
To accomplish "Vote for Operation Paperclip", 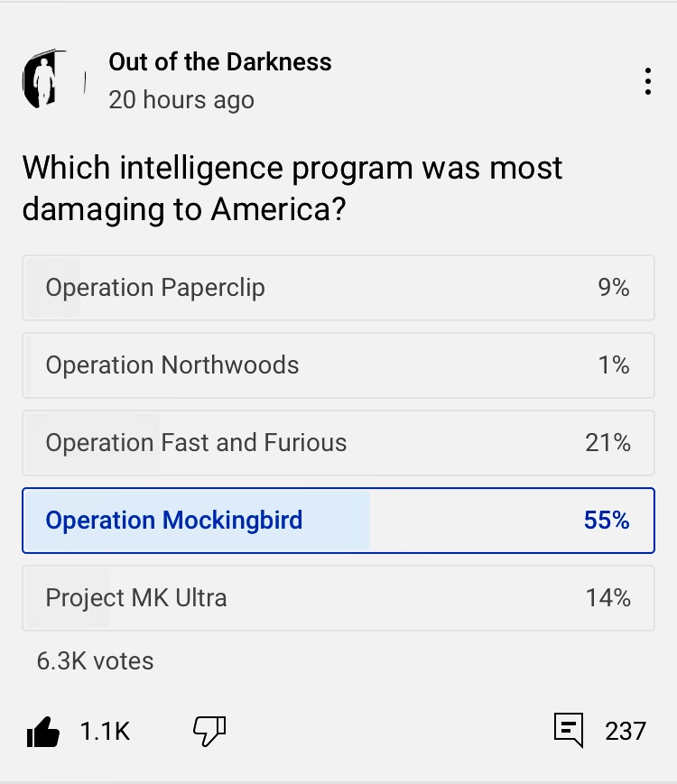I will coord(338,288).
